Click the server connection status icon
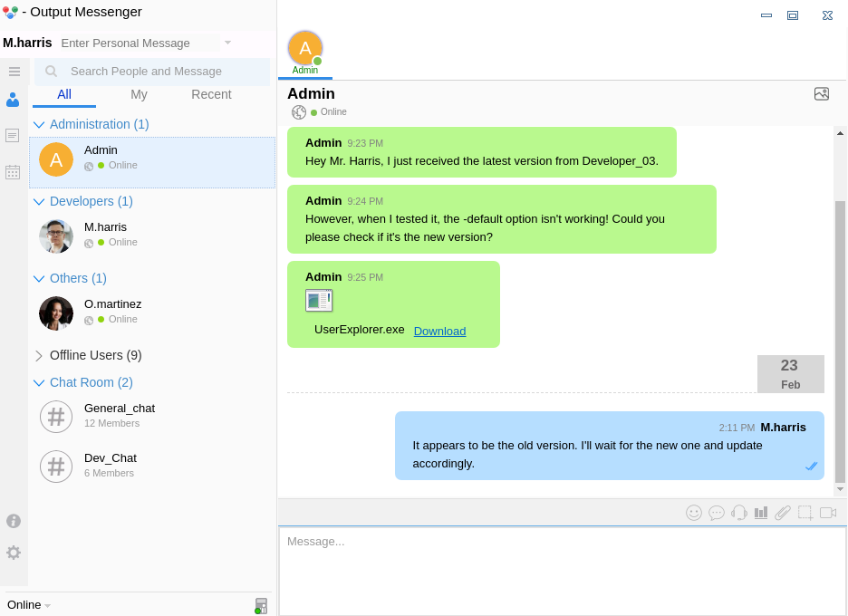This screenshot has height=616, width=848. (x=261, y=606)
